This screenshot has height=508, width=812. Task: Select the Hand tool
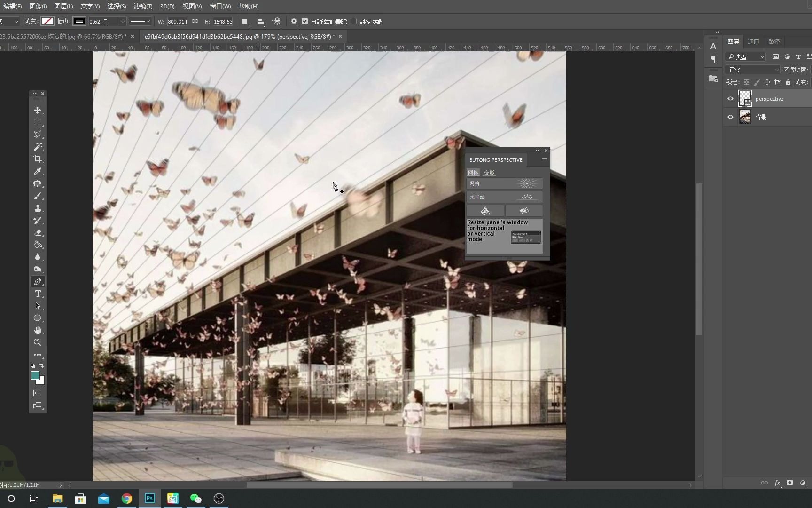[x=38, y=330]
